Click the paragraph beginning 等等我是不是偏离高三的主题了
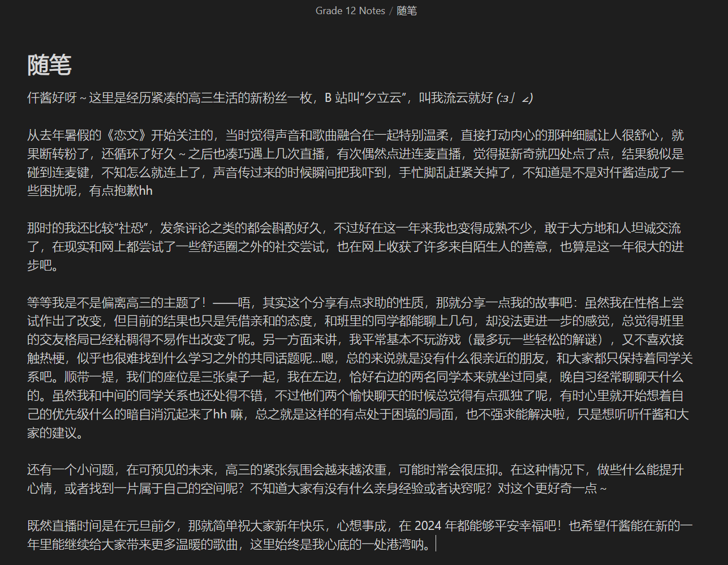The image size is (728, 565). (x=360, y=368)
